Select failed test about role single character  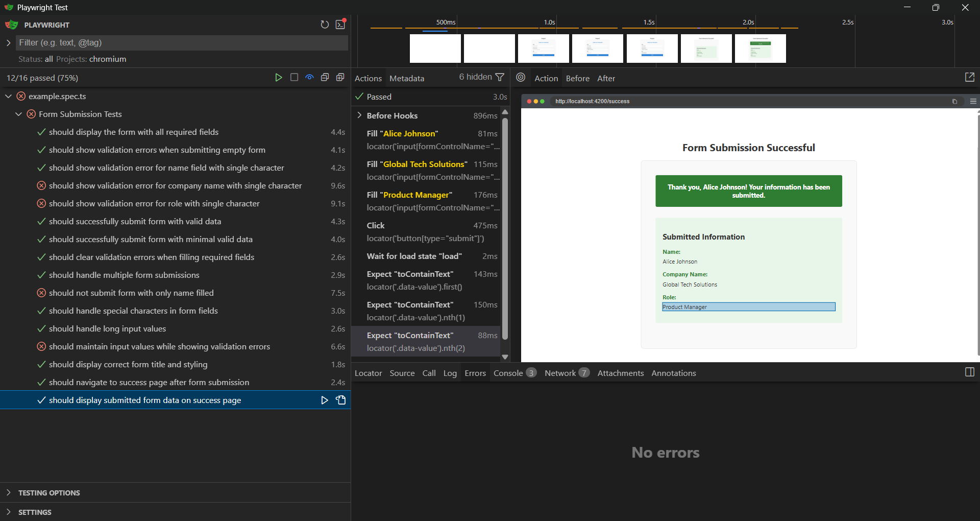click(154, 203)
